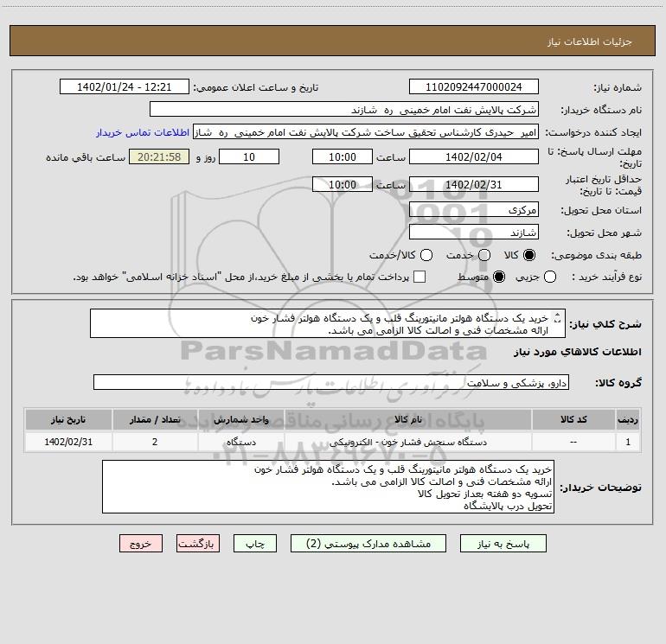Click the response deadline date 1402/02/04 field

[474, 156]
